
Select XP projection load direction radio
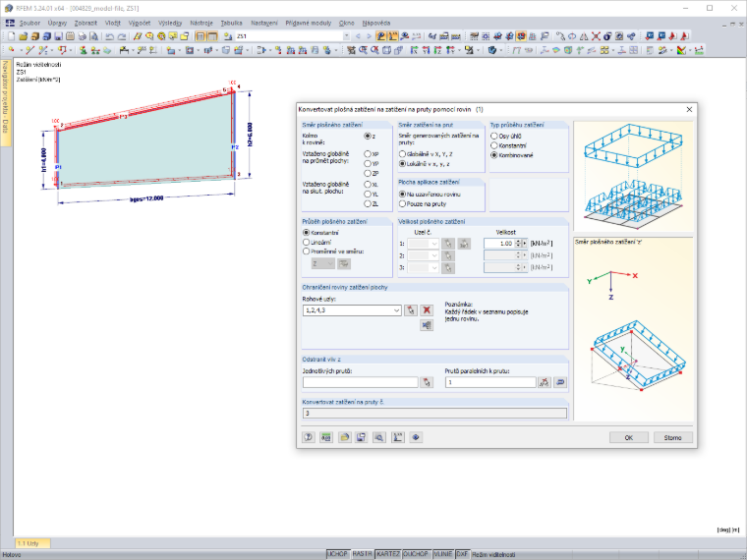tap(368, 154)
